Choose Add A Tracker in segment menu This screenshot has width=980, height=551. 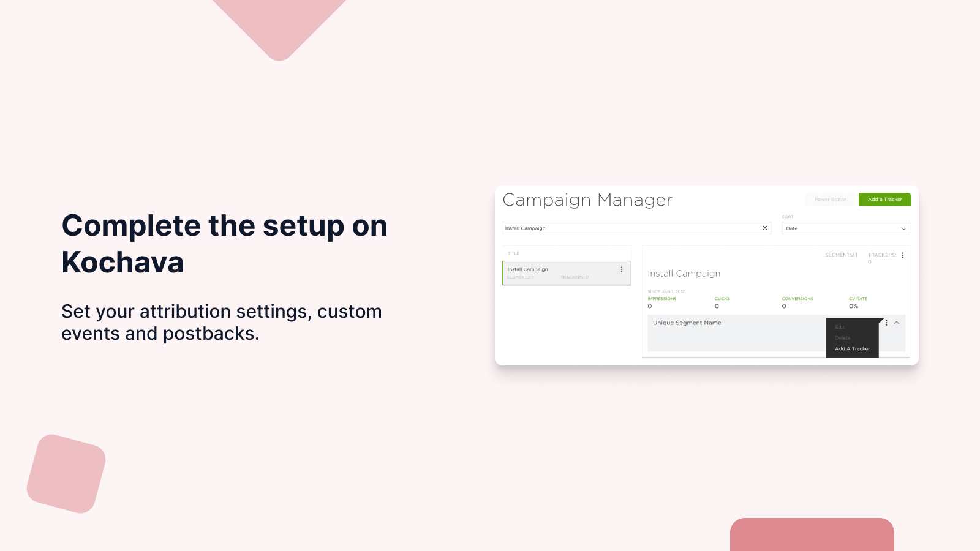(852, 349)
